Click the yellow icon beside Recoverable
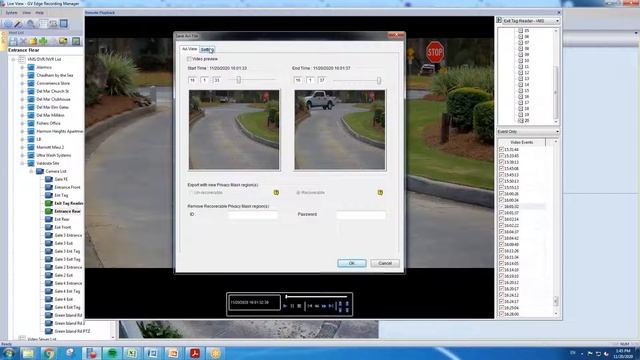This screenshot has height=360, width=640. 380,193
